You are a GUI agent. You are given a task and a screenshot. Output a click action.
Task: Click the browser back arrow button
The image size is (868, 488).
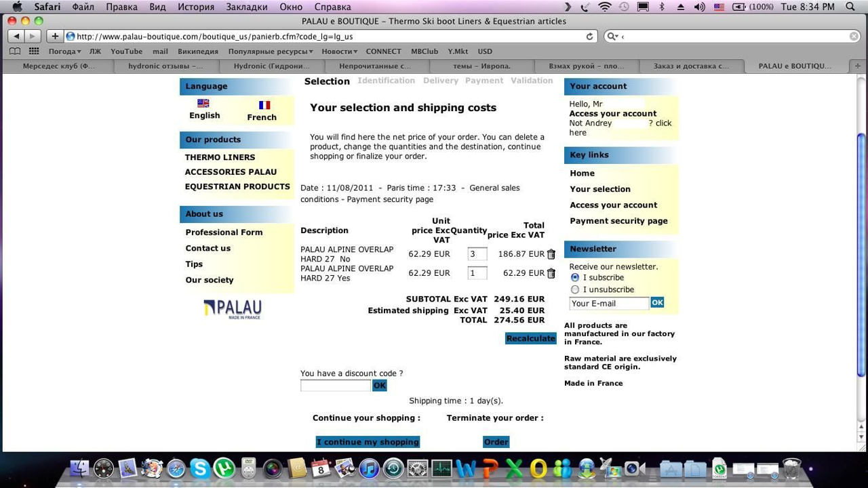point(16,37)
